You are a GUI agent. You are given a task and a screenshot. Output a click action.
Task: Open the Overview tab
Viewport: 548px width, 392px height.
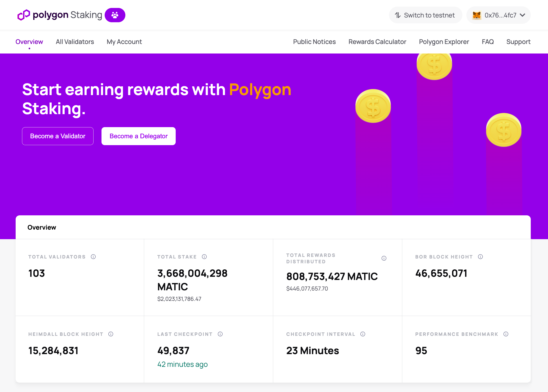click(x=29, y=42)
